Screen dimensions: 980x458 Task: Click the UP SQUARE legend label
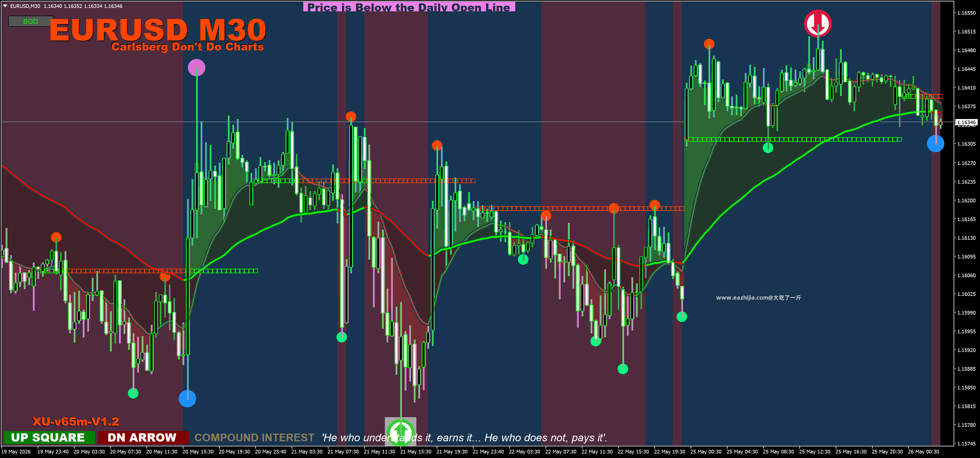coord(49,438)
